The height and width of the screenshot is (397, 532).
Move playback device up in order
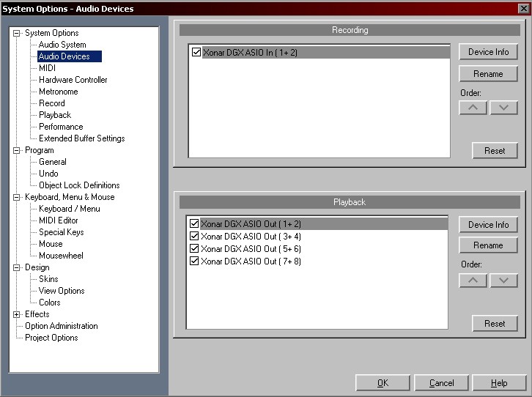(473, 281)
